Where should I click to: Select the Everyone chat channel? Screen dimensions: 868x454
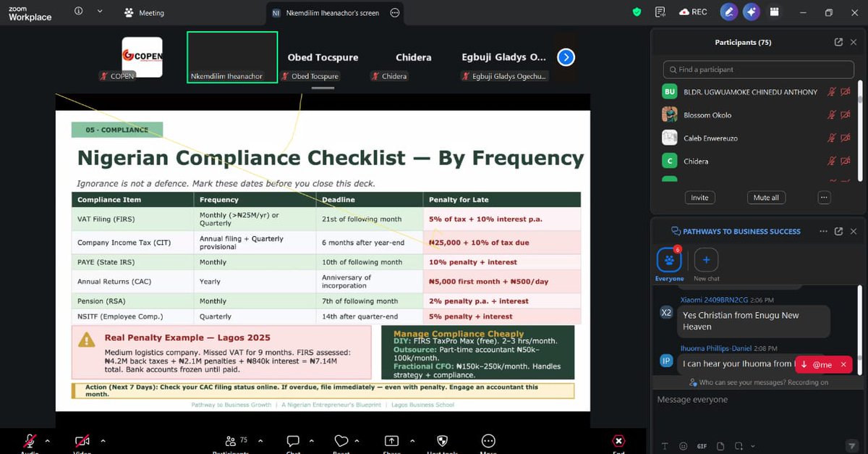point(669,264)
